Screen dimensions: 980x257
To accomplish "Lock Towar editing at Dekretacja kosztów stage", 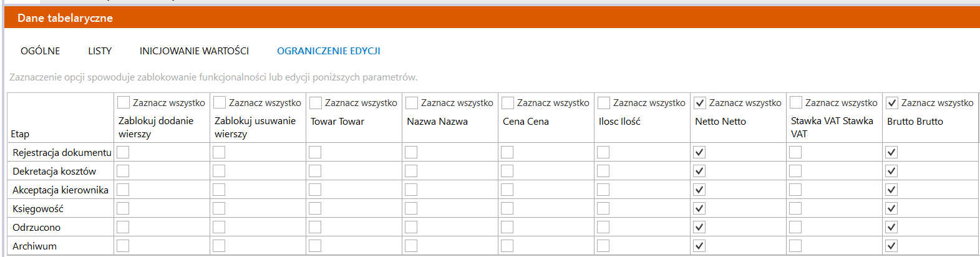I will 315,171.
